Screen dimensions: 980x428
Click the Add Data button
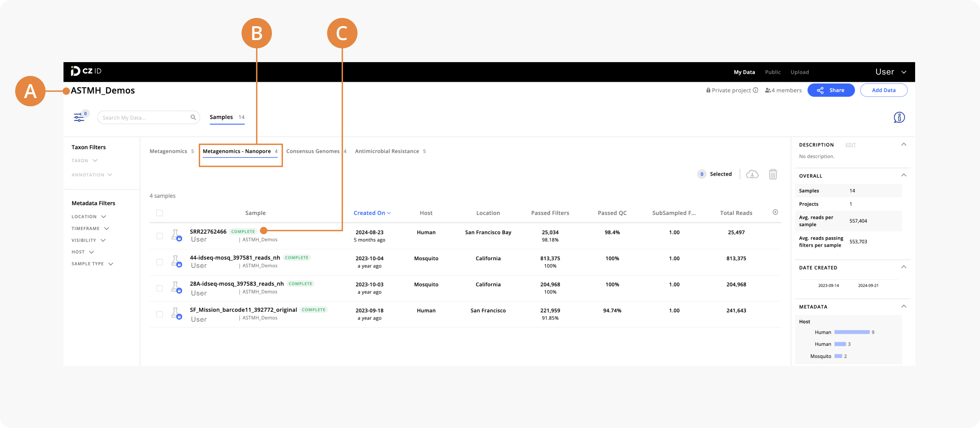[x=883, y=90]
